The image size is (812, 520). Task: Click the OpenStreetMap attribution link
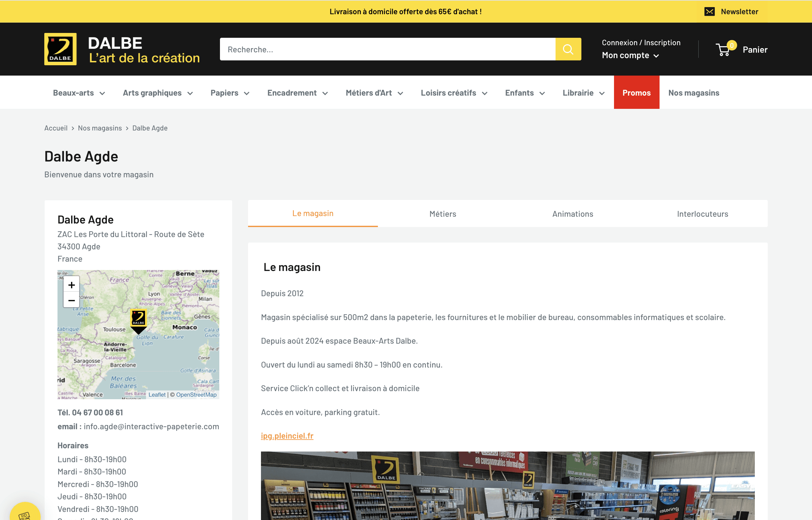[x=196, y=395]
